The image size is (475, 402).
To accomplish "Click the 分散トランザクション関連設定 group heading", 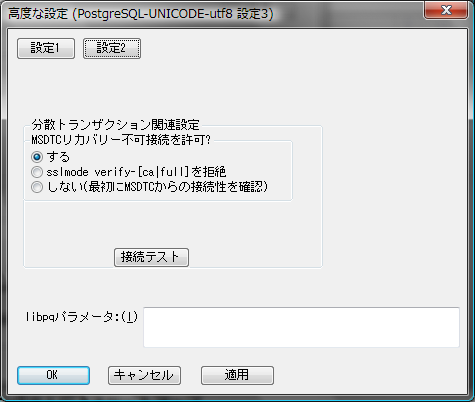I will tap(116, 125).
